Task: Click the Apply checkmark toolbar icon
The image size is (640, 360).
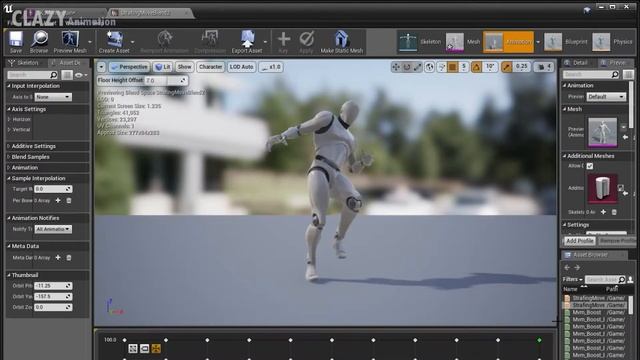Action: 306,42
